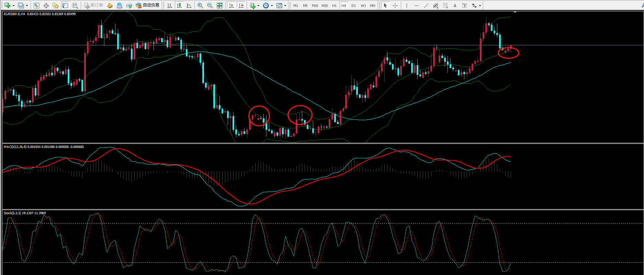
Task: Tile chart windows using the grid icon
Action: pyautogui.click(x=219, y=5)
